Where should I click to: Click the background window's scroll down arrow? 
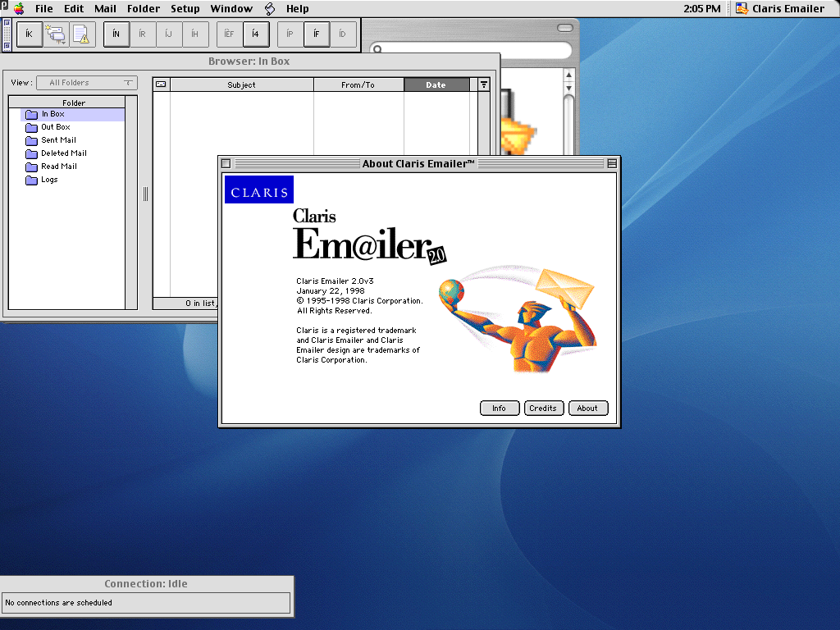pos(569,88)
